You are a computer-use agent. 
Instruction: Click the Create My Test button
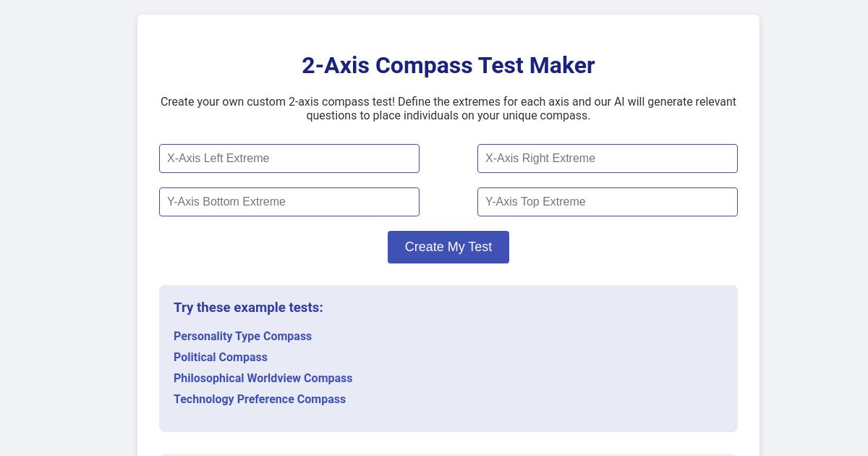(448, 247)
